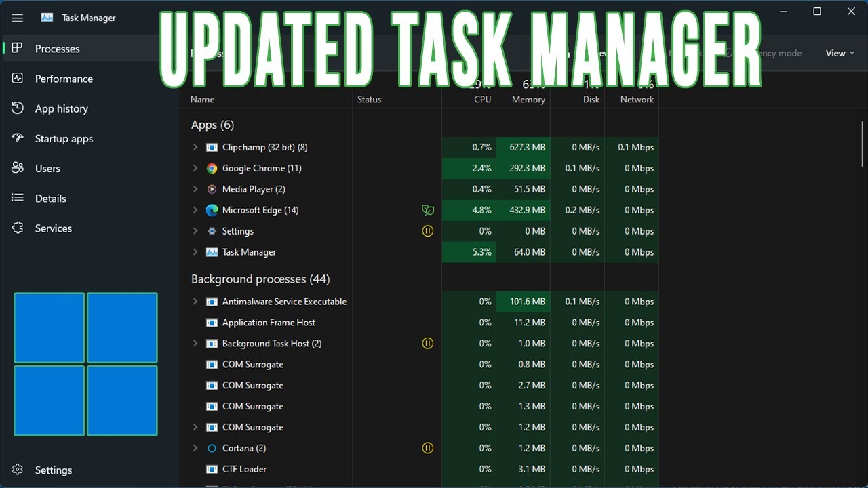Image resolution: width=868 pixels, height=488 pixels.
Task: Select Media Player memory value 51.5 MB
Action: pyautogui.click(x=530, y=189)
